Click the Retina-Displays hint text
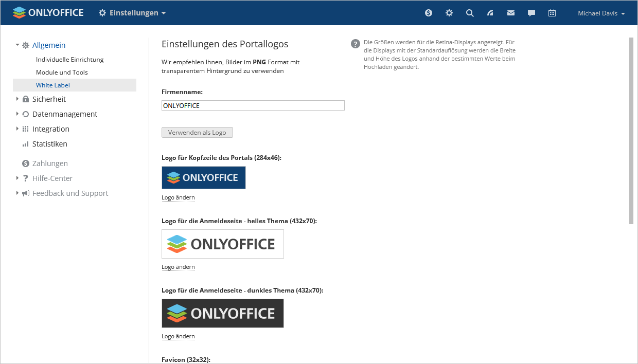Viewport: 638px width, 364px height. 440,54
